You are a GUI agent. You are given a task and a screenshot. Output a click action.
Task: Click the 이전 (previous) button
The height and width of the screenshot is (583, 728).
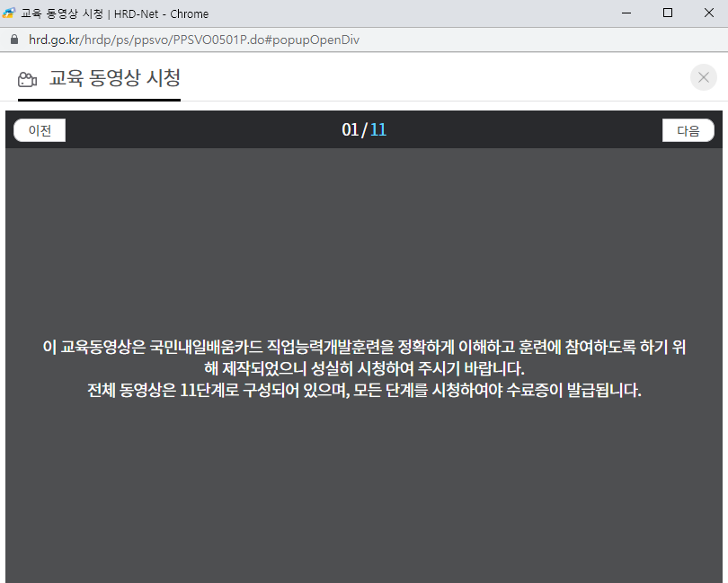point(40,130)
